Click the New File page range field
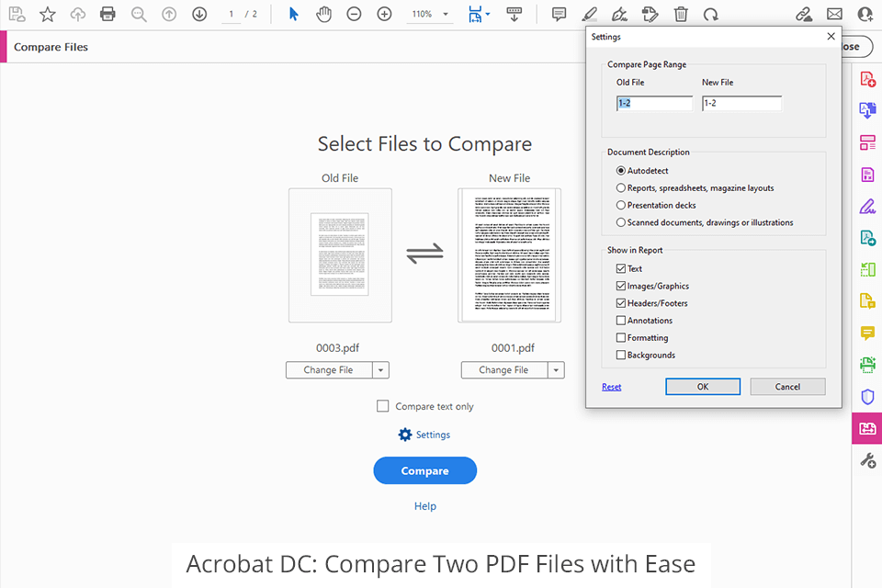The width and height of the screenshot is (882, 588). pos(742,103)
